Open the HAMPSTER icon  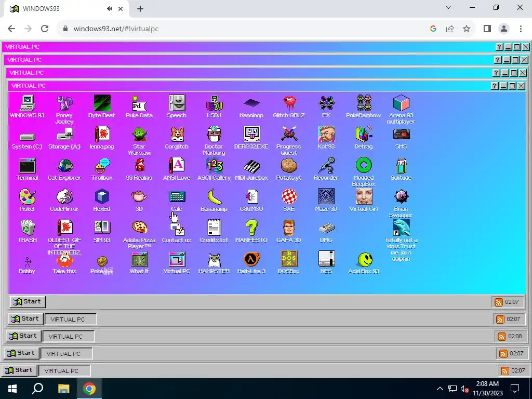point(214,262)
